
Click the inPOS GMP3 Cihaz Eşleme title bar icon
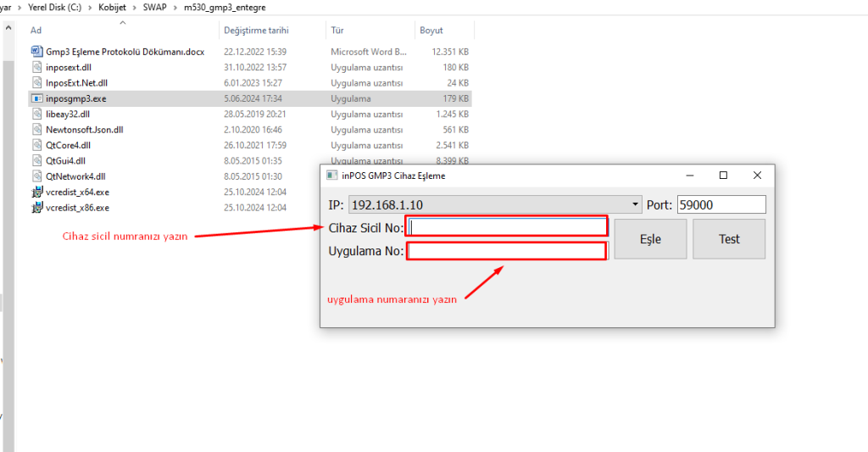[x=332, y=176]
